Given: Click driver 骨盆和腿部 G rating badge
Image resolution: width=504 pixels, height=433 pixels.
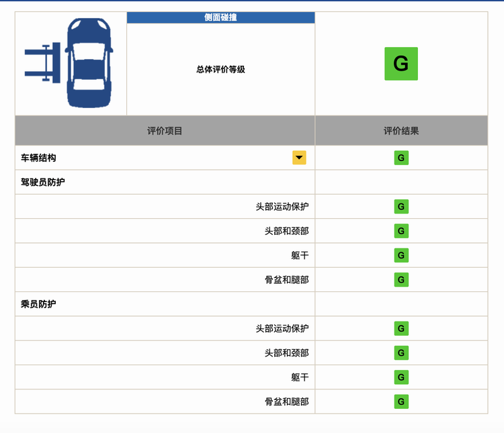Looking at the screenshot, I should (x=401, y=280).
